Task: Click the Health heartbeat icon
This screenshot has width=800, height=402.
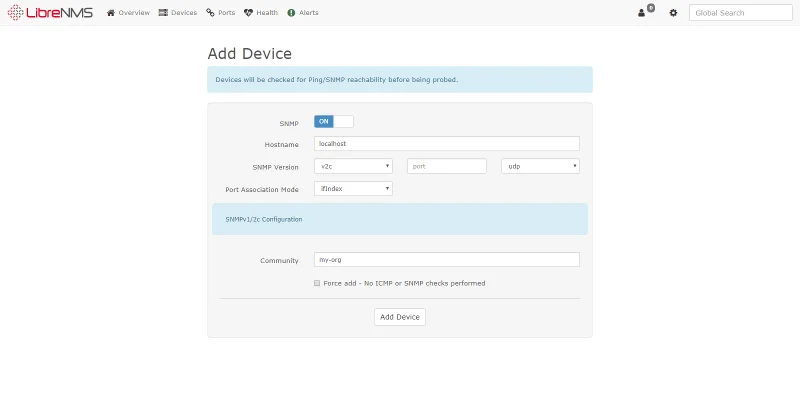Action: [249, 13]
